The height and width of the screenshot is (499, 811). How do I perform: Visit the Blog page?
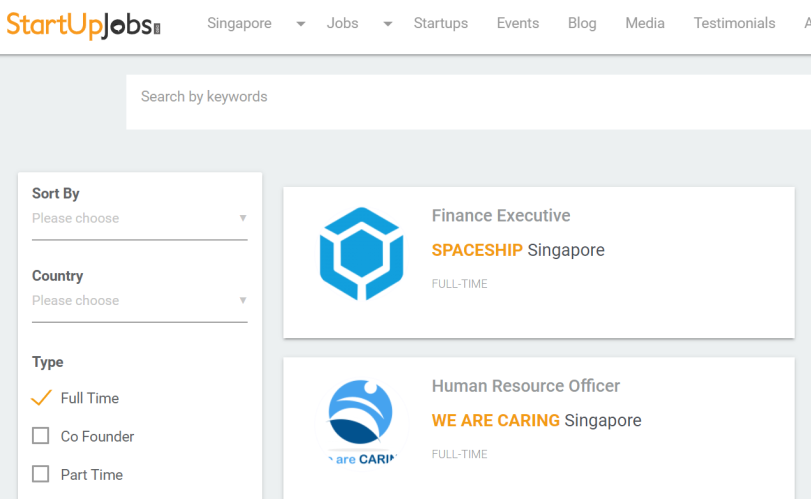tap(582, 23)
